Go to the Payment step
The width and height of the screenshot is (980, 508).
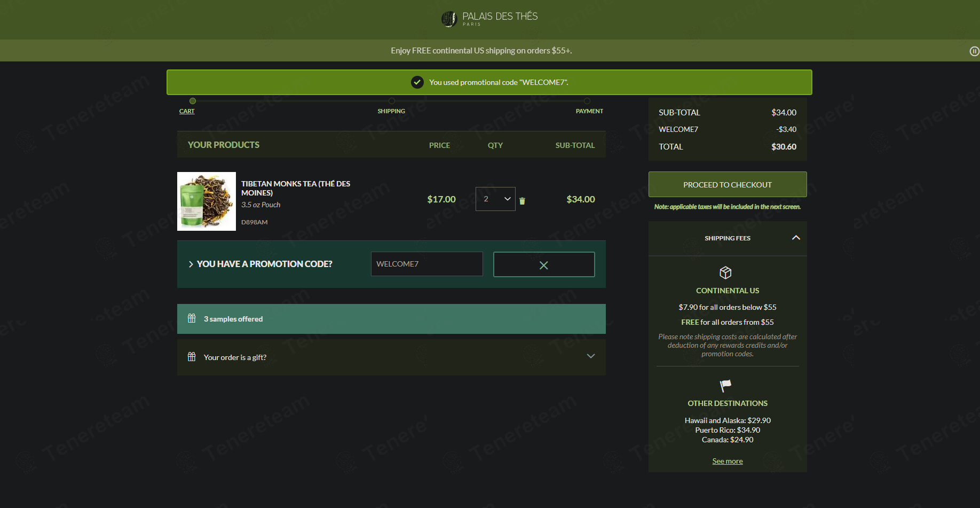(x=589, y=111)
